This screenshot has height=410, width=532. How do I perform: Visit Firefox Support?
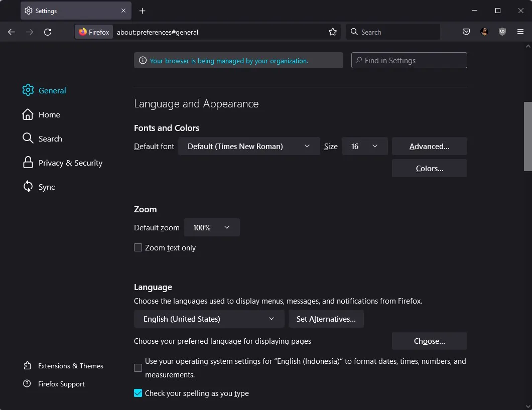(x=61, y=384)
